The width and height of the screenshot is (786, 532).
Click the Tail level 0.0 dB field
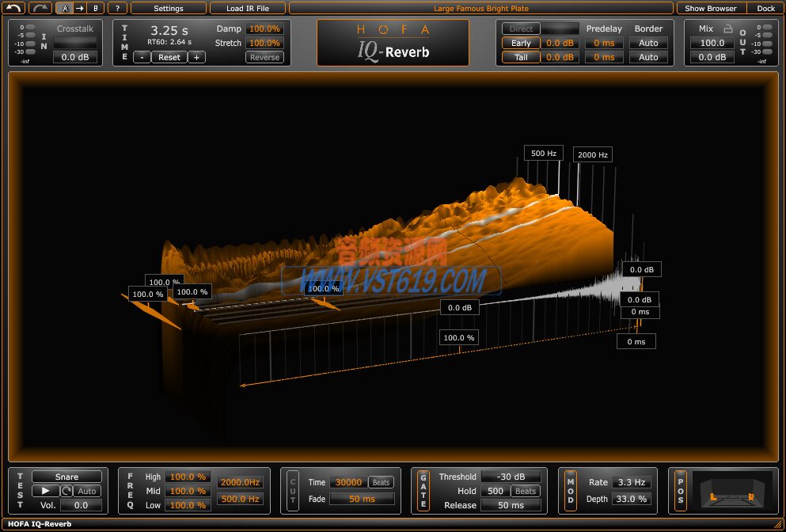[560, 57]
